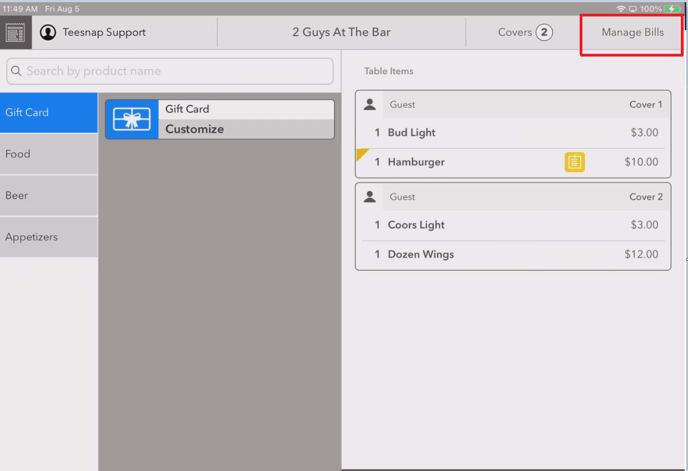Tap the Fri Aug 5 date in status bar

62,9
